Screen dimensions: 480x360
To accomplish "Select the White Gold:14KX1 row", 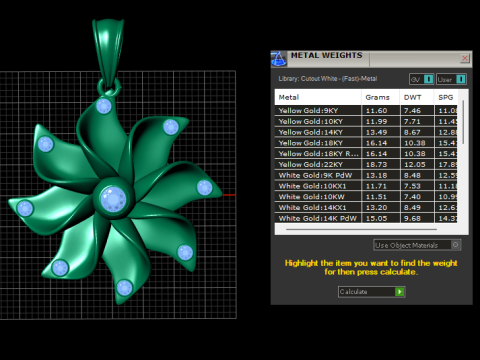I will (366, 207).
